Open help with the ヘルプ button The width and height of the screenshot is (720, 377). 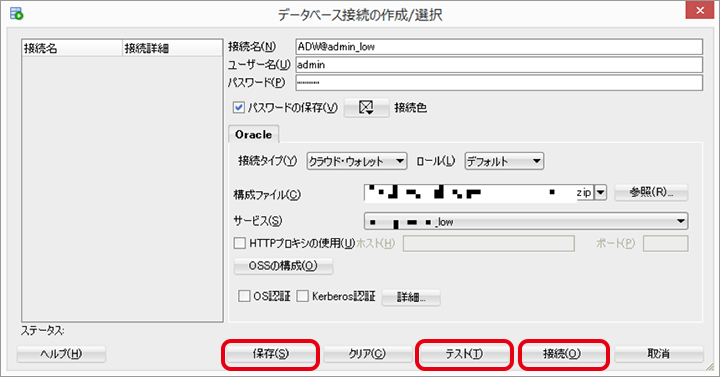point(61,354)
